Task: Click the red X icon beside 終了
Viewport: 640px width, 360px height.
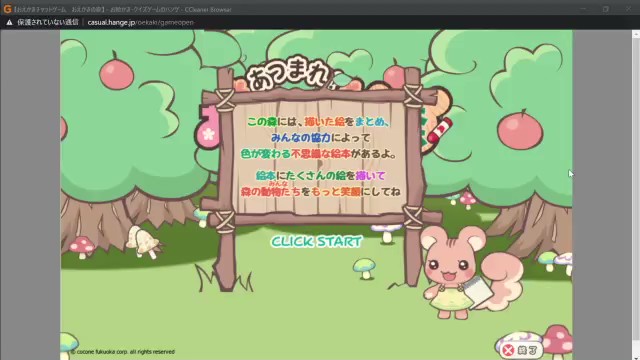Action: (509, 350)
